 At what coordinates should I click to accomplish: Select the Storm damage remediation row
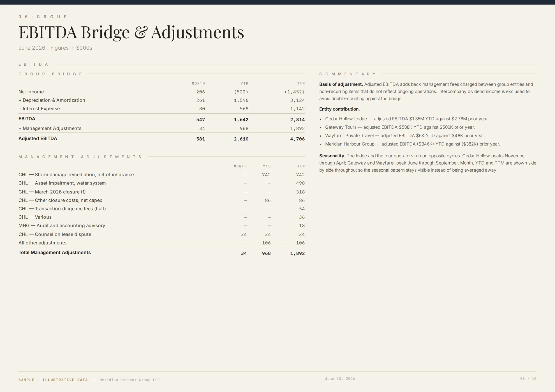tap(162, 175)
